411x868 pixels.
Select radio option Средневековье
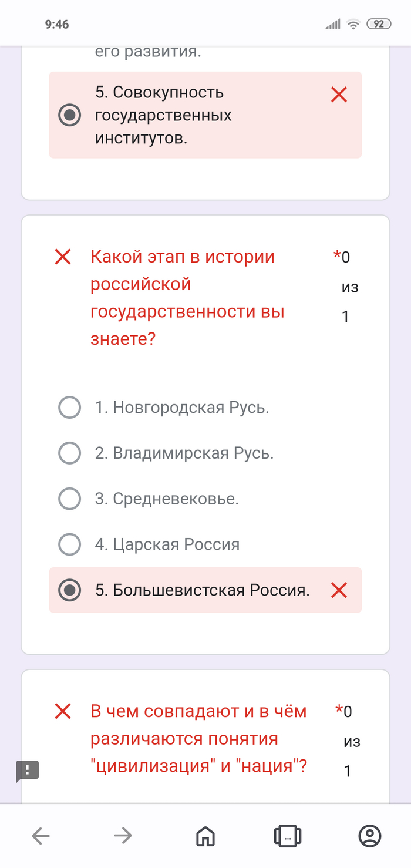coord(69,499)
